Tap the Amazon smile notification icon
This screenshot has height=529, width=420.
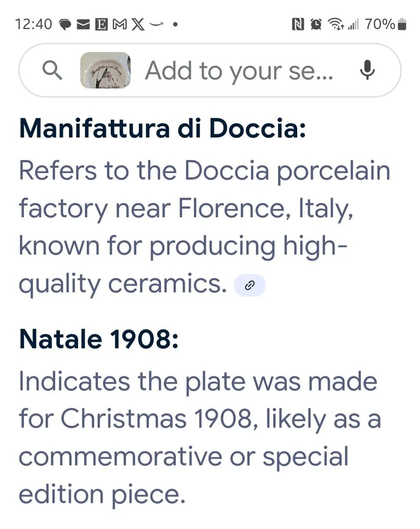[x=156, y=24]
